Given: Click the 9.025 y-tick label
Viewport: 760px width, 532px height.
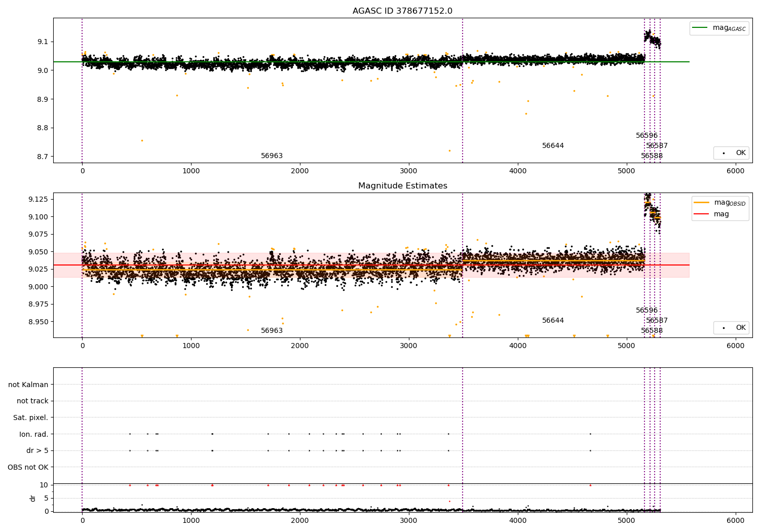Looking at the screenshot, I should [39, 269].
